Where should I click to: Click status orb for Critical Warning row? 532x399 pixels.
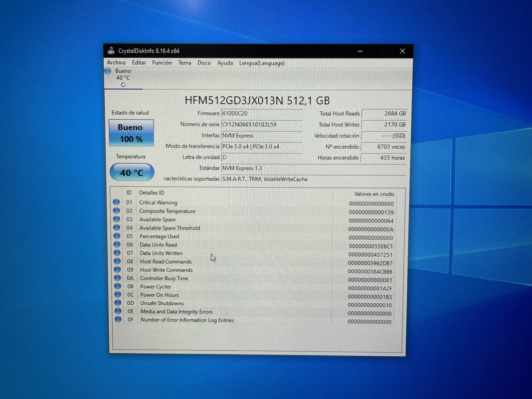pos(116,202)
